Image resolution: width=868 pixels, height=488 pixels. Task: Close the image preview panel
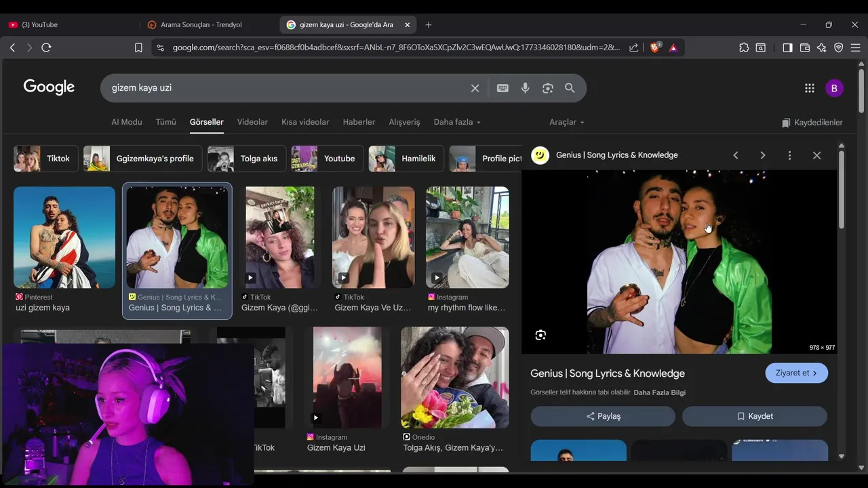tap(816, 155)
